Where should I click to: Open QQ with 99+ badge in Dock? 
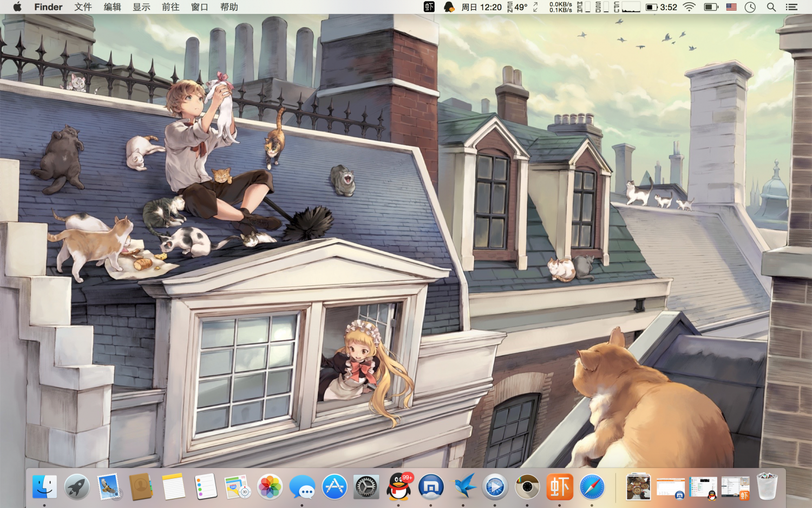[399, 486]
